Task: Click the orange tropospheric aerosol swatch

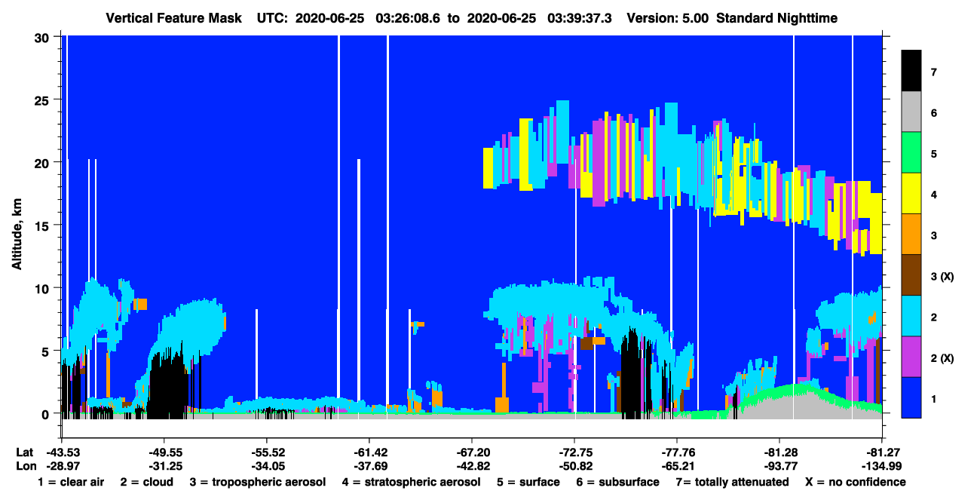Action: (x=911, y=235)
